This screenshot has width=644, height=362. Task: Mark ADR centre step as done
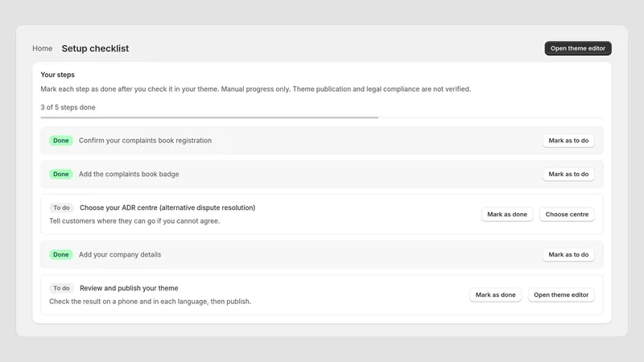[507, 214]
